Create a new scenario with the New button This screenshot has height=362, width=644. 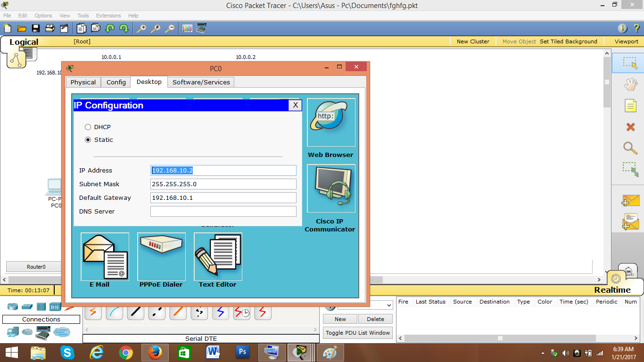(x=339, y=319)
